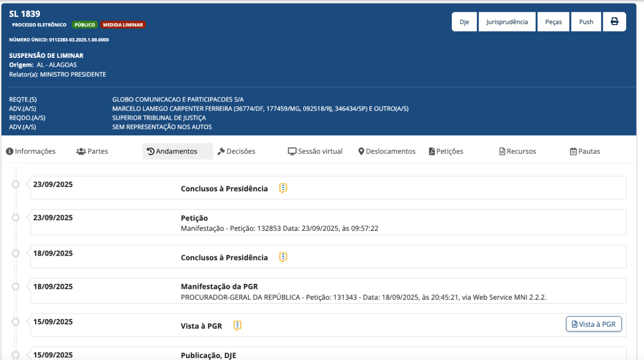644x360 pixels.
Task: Click the Push button
Action: click(x=586, y=22)
